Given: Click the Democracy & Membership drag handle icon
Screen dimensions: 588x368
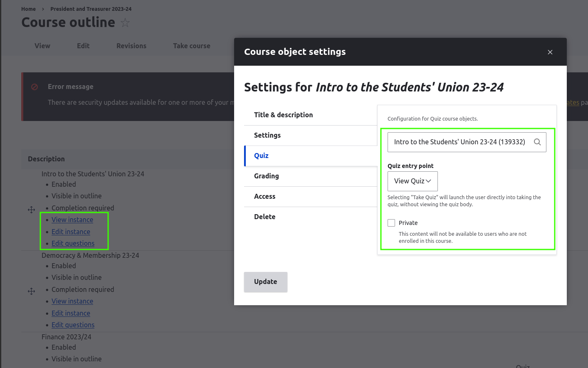Looking at the screenshot, I should 32,291.
